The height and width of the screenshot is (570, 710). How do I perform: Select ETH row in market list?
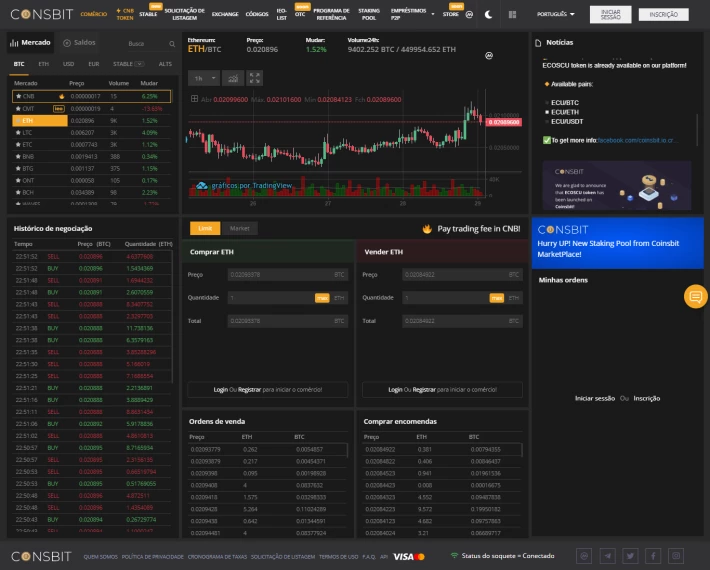pyautogui.click(x=91, y=120)
